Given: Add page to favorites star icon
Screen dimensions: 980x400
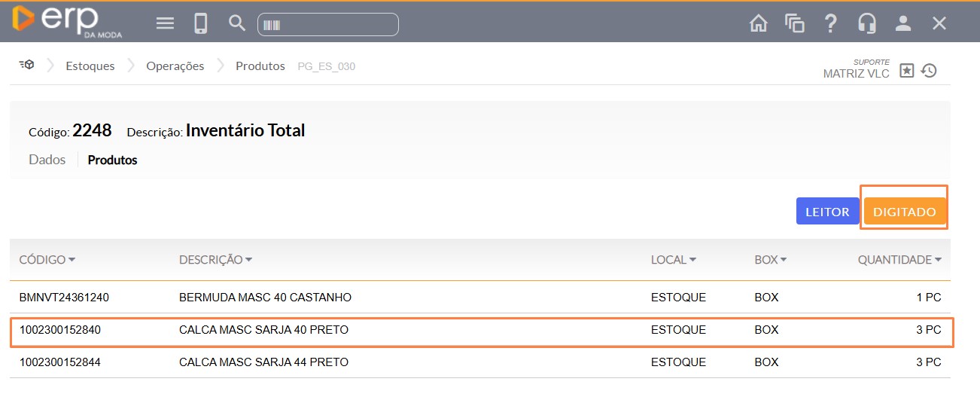Looking at the screenshot, I should tap(907, 71).
